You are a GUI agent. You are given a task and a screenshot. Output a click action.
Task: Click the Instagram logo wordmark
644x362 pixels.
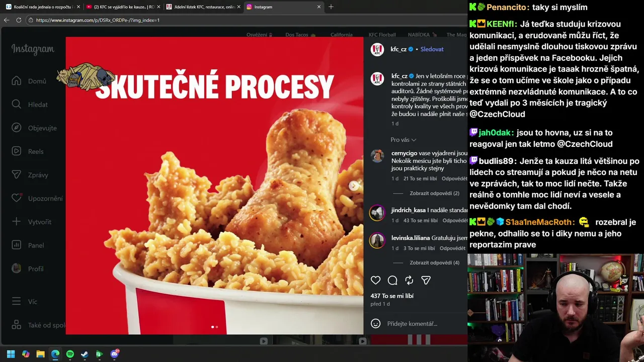33,49
